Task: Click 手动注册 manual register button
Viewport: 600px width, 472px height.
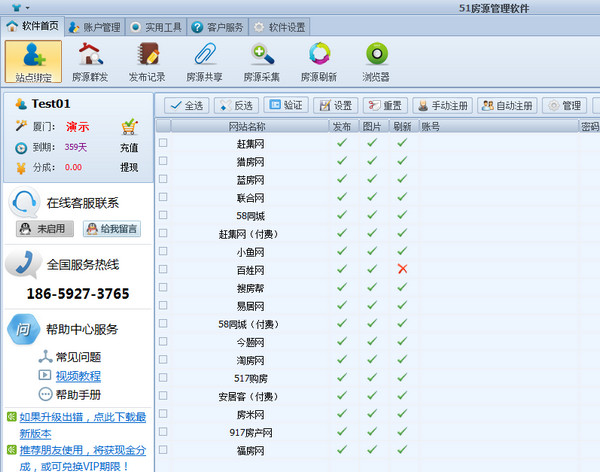Action: click(x=443, y=106)
